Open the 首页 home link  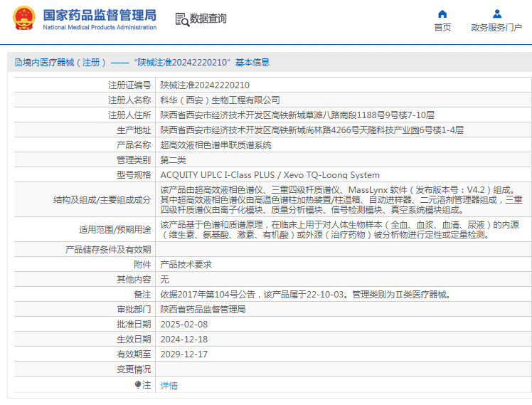pos(443,28)
